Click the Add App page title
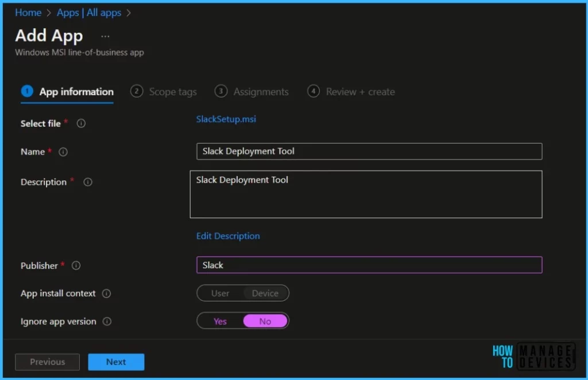The height and width of the screenshot is (380, 588). pyautogui.click(x=49, y=36)
